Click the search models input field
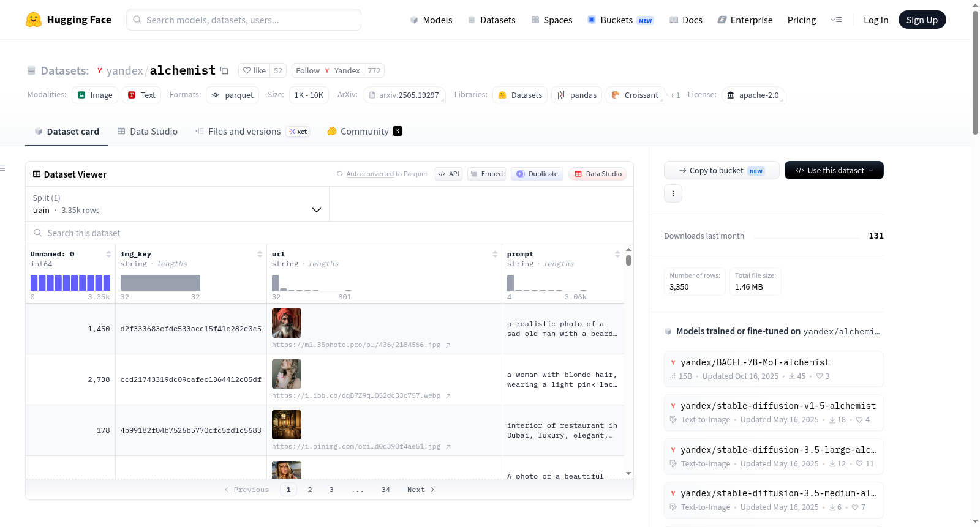The height and width of the screenshot is (527, 980). (243, 20)
